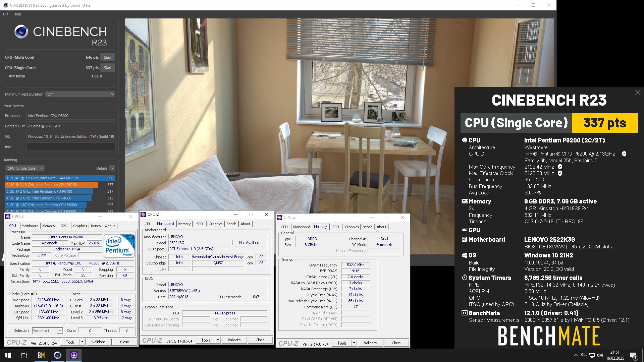Click CPU section chip icon in BenchMate
644x362 pixels.
[x=465, y=140]
